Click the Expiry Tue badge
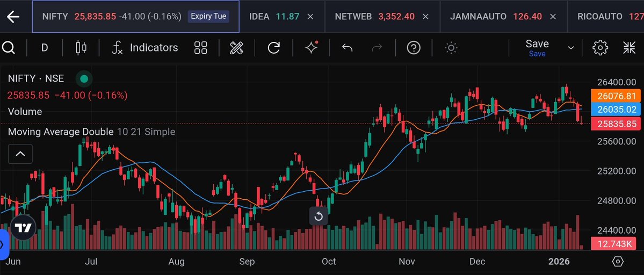 (x=208, y=17)
